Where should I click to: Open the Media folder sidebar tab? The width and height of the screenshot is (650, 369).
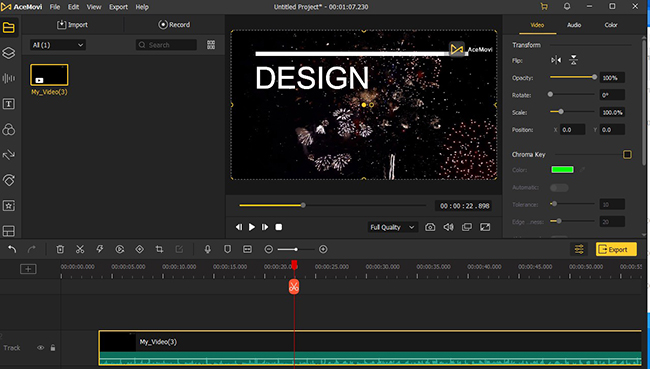9,28
